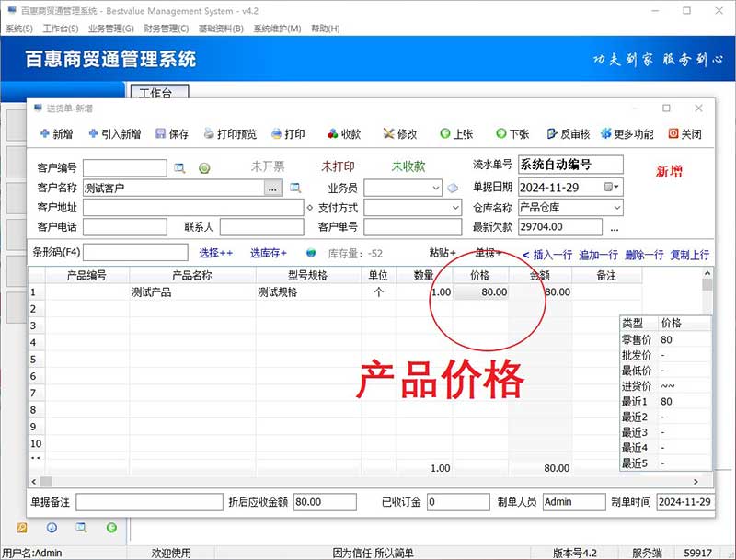Click the 选择++ link
The image size is (736, 560).
point(216,253)
